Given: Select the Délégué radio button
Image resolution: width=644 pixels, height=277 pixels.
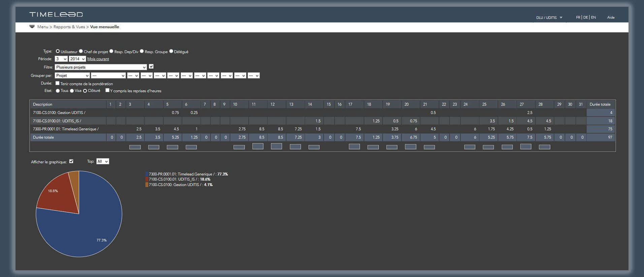Looking at the screenshot, I should coord(171,51).
